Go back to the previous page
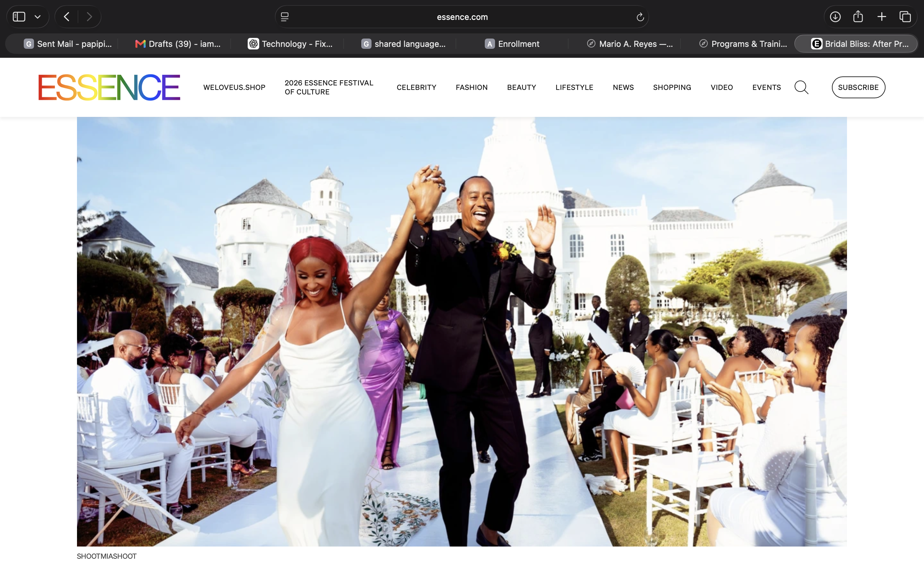Viewport: 924px width, 578px height. tap(67, 17)
